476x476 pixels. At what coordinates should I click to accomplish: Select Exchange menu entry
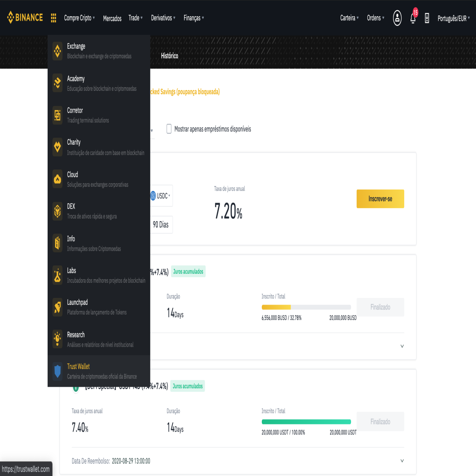[99, 51]
